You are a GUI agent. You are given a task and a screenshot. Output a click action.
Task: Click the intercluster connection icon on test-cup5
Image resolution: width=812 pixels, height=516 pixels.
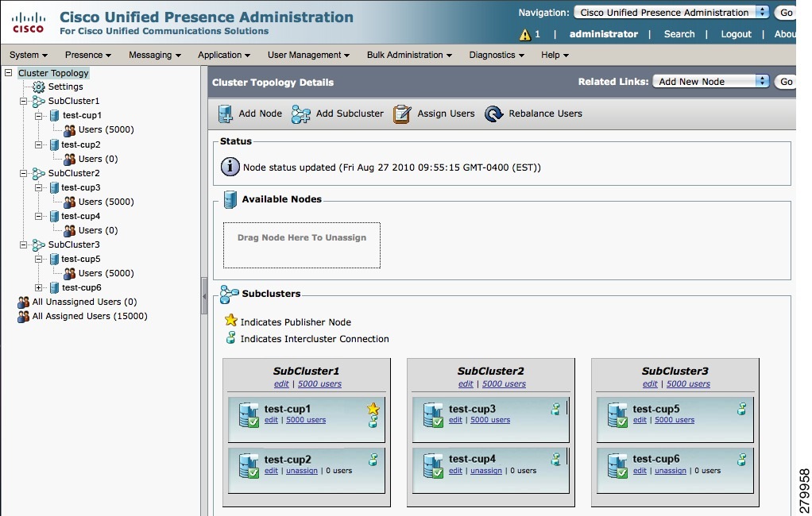pos(740,409)
